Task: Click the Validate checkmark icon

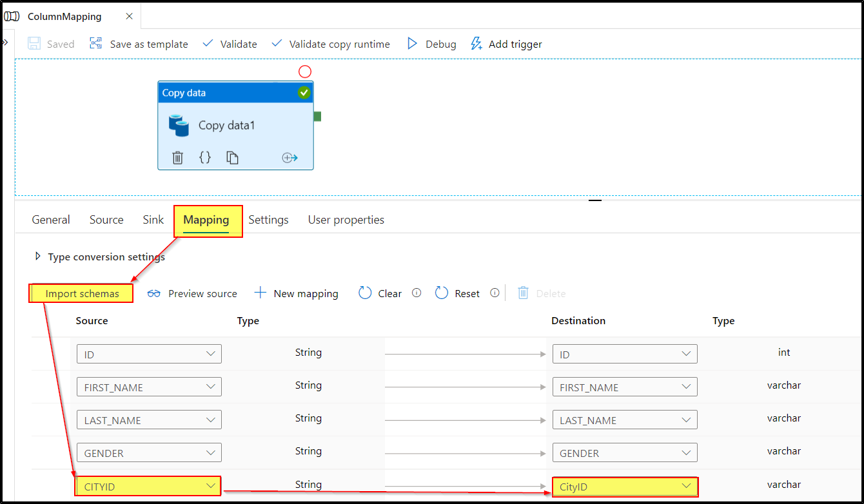Action: pos(208,43)
